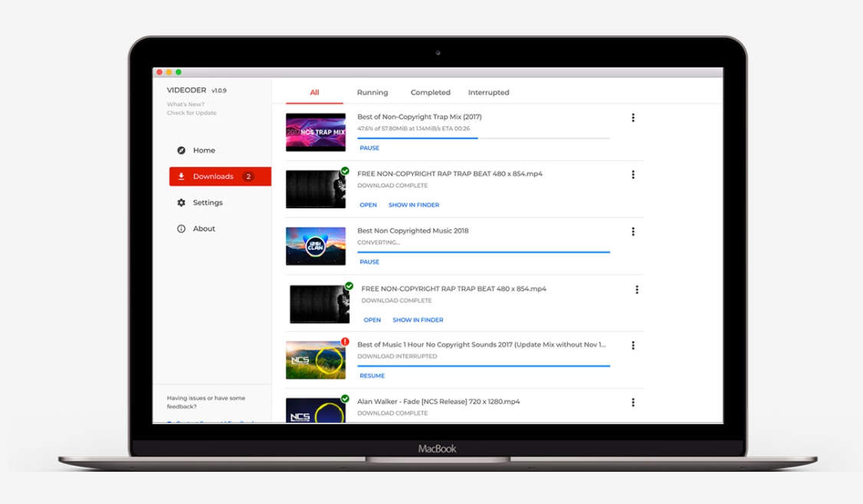Click green check badge on Alan Walker thumbnail
The width and height of the screenshot is (863, 504).
[x=345, y=398]
